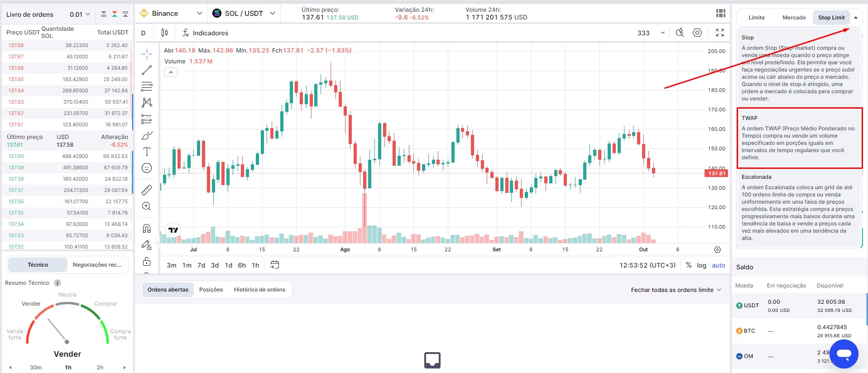The width and height of the screenshot is (868, 373).
Task: Choose the TWAP order type option
Action: click(799, 138)
